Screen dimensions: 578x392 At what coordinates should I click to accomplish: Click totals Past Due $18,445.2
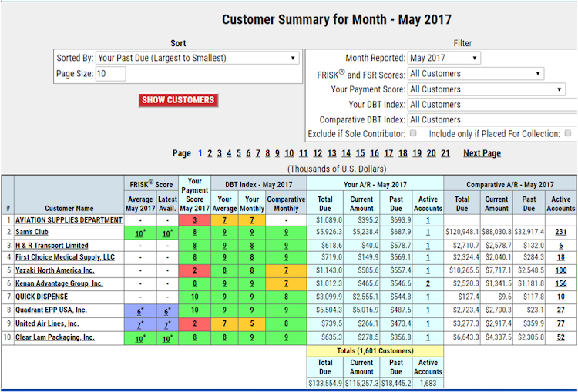pyautogui.click(x=396, y=384)
